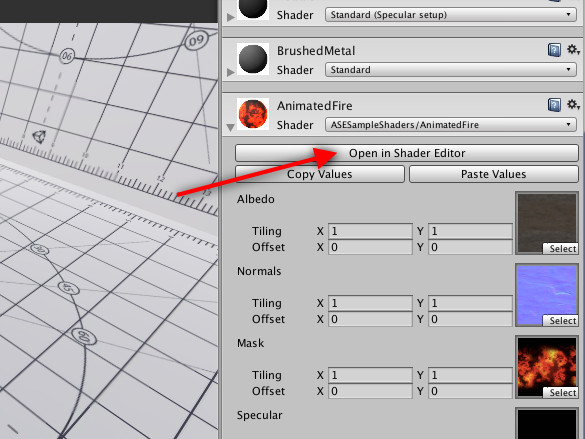Image resolution: width=585 pixels, height=439 pixels.
Task: Click the black Specular texture slot
Action: pyautogui.click(x=547, y=423)
